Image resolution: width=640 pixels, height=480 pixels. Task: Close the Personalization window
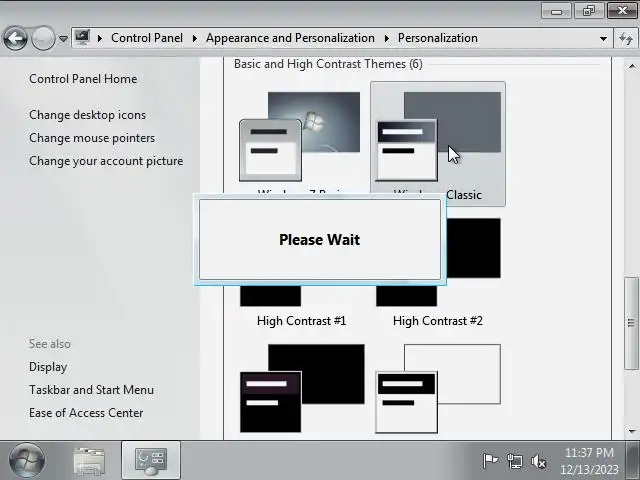click(622, 11)
